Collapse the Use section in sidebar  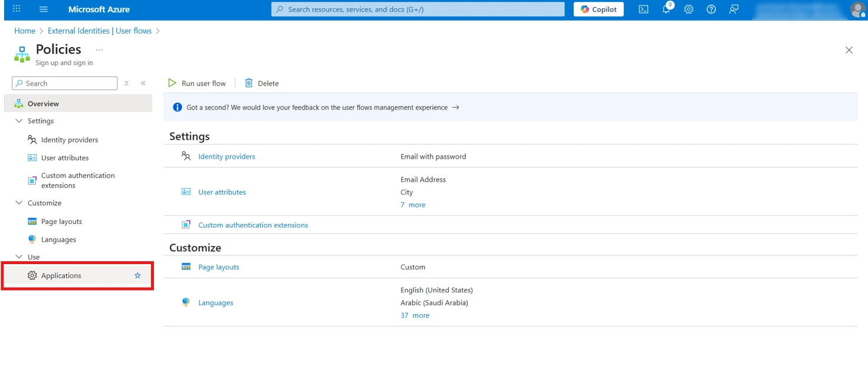18,257
